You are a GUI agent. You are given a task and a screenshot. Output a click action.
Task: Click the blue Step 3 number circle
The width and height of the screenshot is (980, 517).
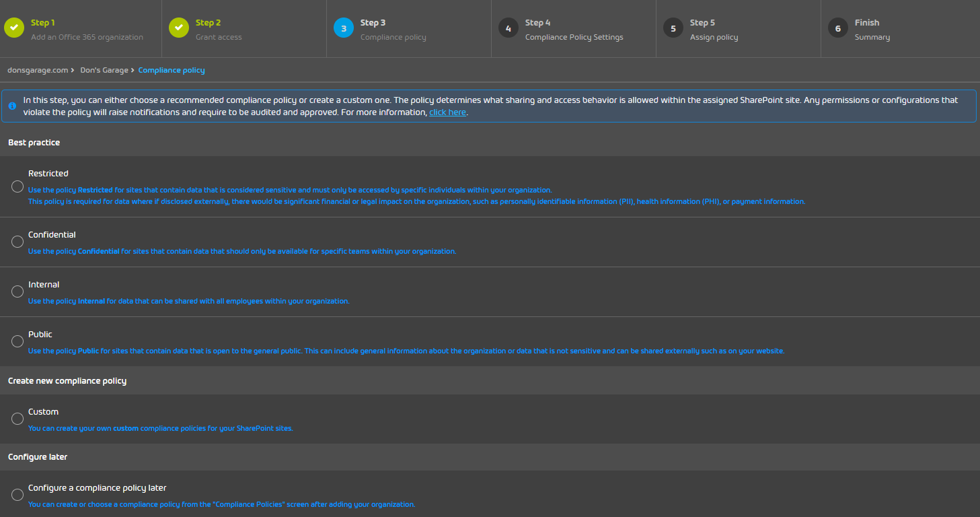coord(343,28)
